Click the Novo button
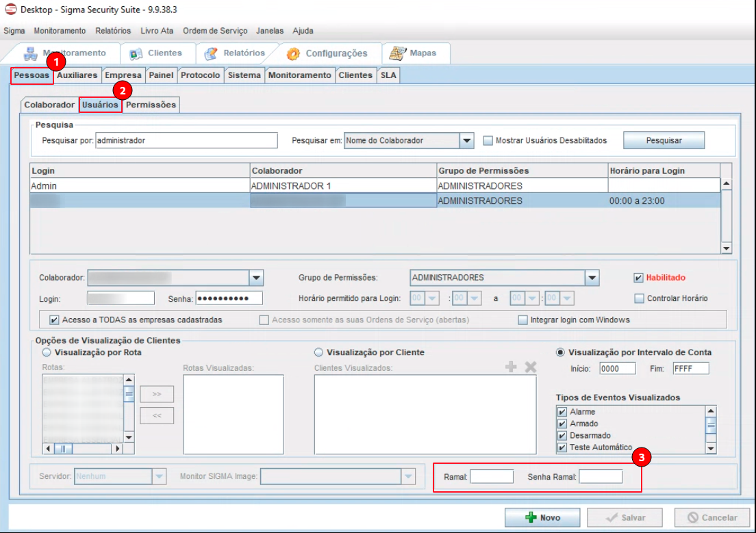 point(542,517)
